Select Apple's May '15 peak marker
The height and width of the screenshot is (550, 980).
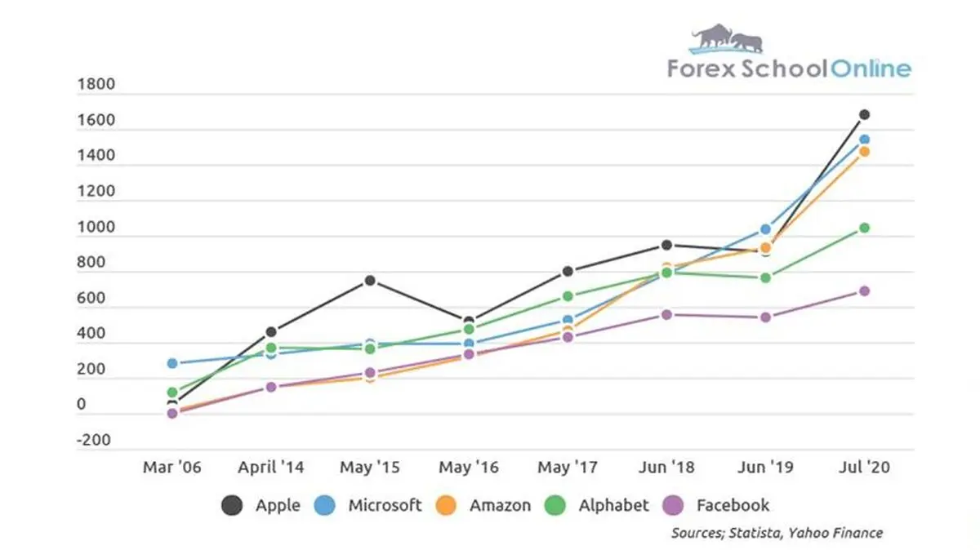pos(370,281)
